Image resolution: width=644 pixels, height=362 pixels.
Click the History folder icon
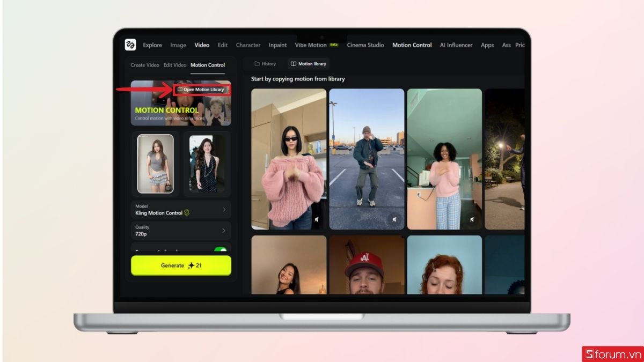click(257, 64)
